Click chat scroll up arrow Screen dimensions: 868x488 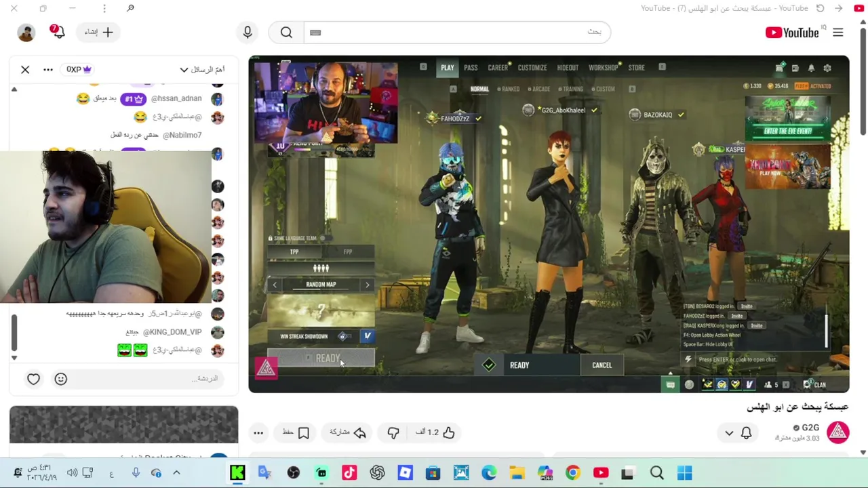[x=14, y=89]
